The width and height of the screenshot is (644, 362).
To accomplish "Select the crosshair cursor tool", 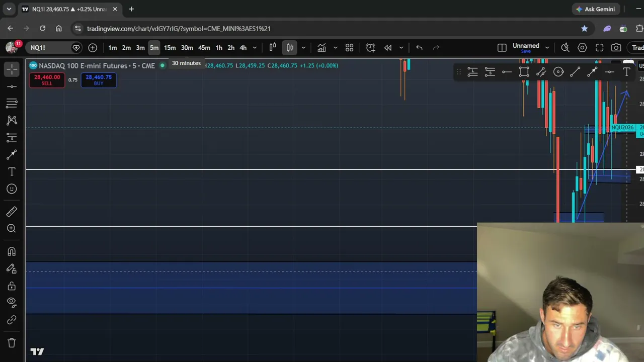I will point(12,69).
